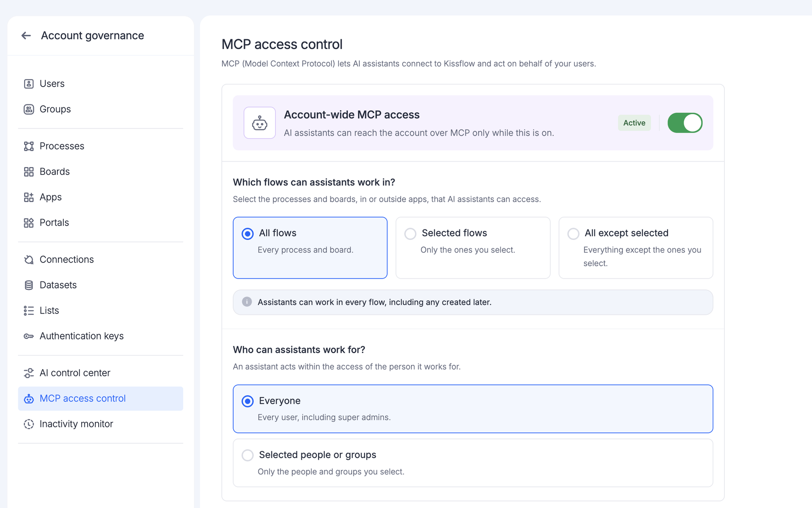Open Users via its sidebar icon

coord(29,84)
